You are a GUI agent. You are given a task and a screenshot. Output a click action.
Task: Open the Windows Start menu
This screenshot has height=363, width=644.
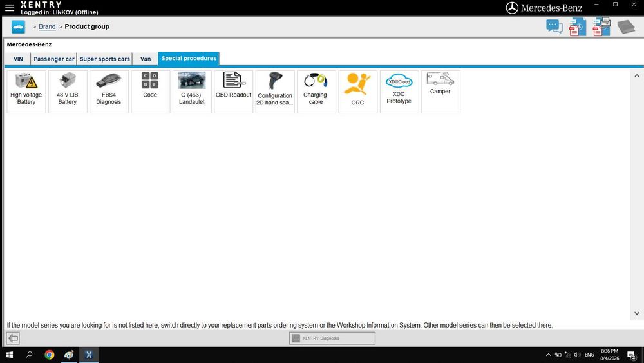tap(10, 355)
